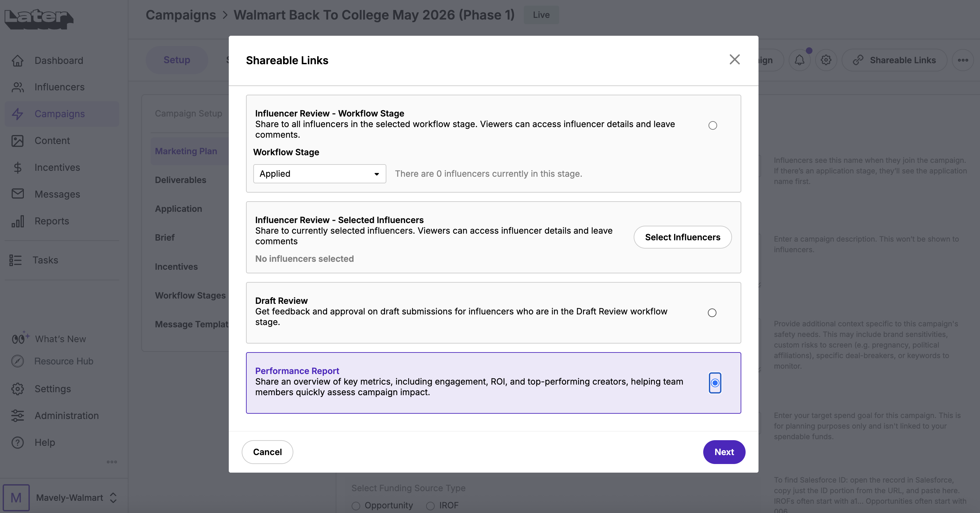The image size is (980, 513).
Task: Click the Mavely-Walmart workspace avatar
Action: click(x=16, y=497)
